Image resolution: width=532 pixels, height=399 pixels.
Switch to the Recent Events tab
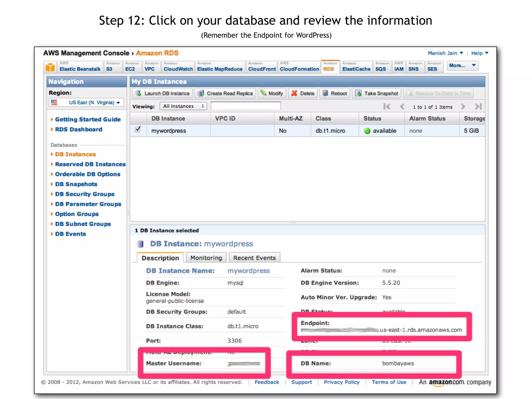pyautogui.click(x=254, y=258)
